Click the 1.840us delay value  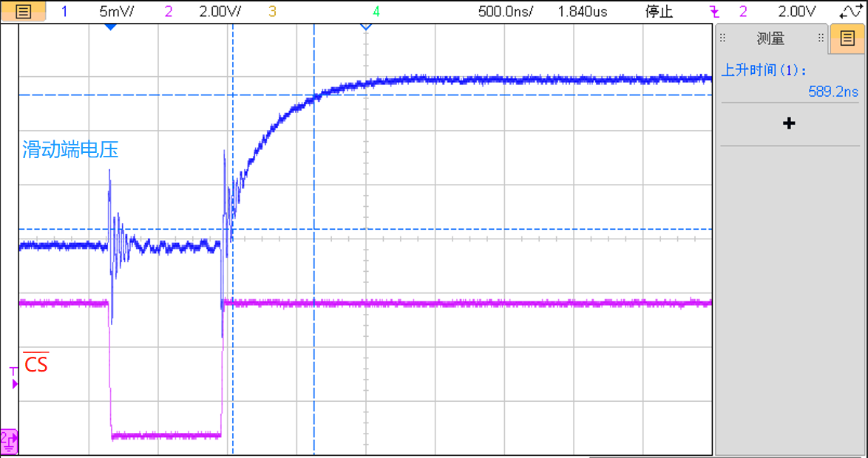[x=583, y=11]
